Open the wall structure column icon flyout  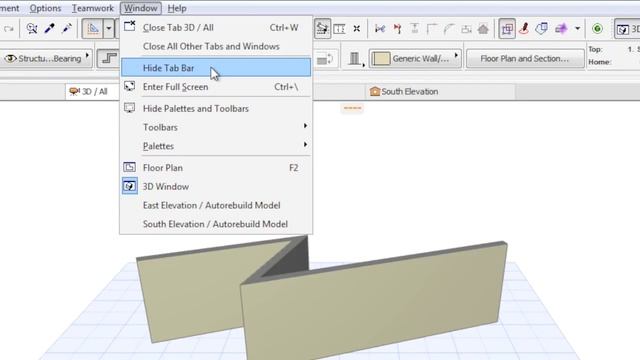(x=355, y=59)
